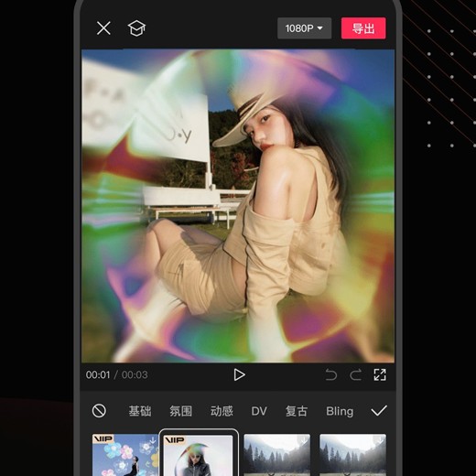The image size is (476, 476).
Task: Open the tutorial graduation cap icon
Action: tap(136, 28)
